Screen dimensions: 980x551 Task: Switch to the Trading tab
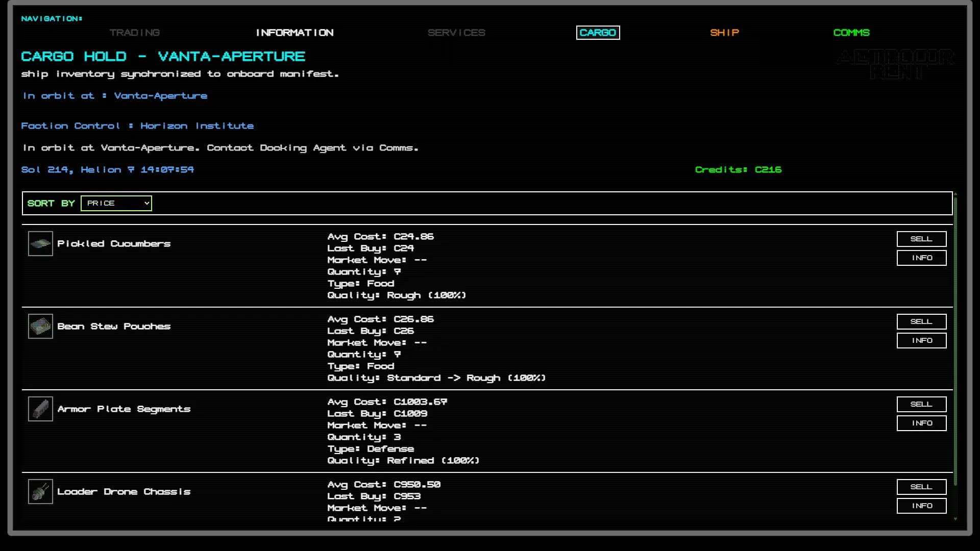[x=134, y=33]
